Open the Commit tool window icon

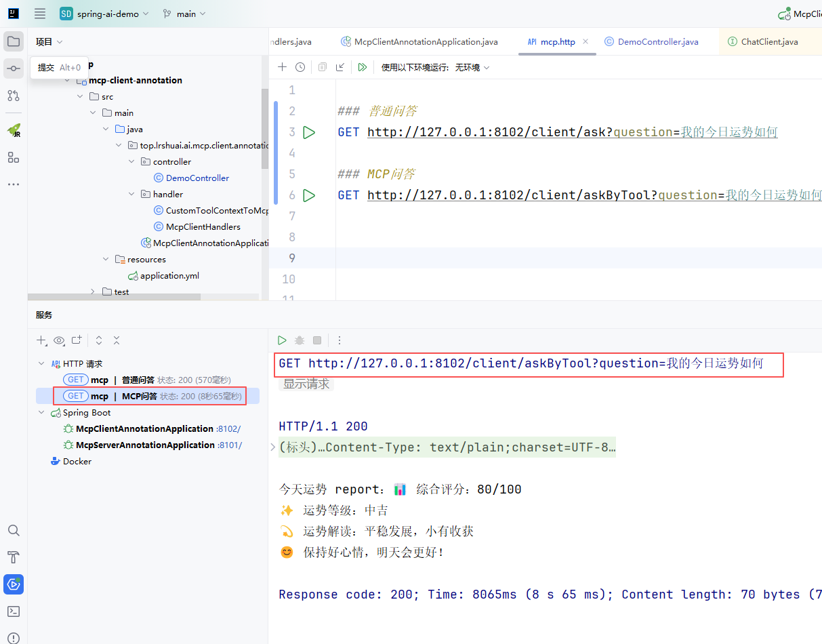click(14, 68)
